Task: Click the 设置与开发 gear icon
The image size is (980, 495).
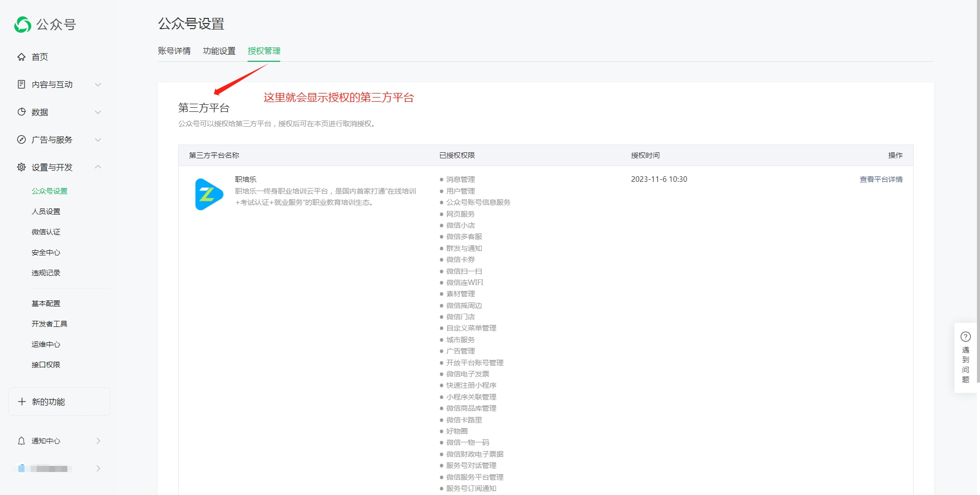Action: pyautogui.click(x=21, y=167)
